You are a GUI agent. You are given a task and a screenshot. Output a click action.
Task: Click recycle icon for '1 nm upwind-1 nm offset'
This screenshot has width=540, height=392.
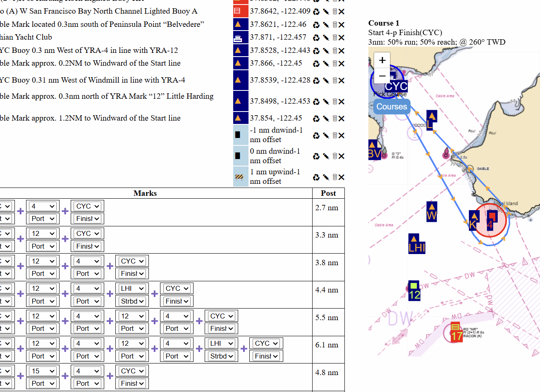point(316,177)
